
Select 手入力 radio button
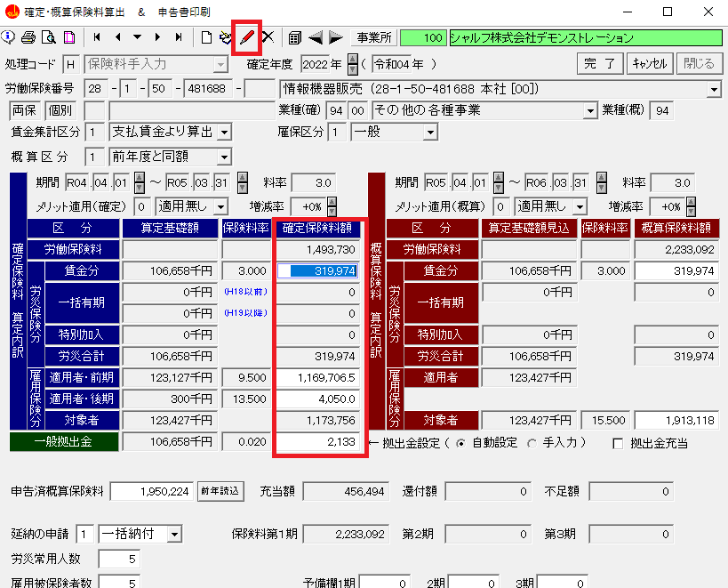pyautogui.click(x=532, y=443)
